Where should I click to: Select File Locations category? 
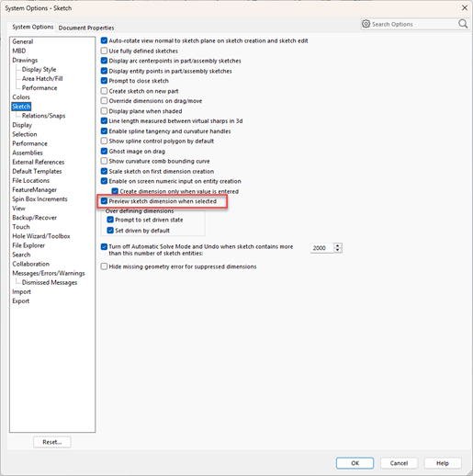coord(30,180)
